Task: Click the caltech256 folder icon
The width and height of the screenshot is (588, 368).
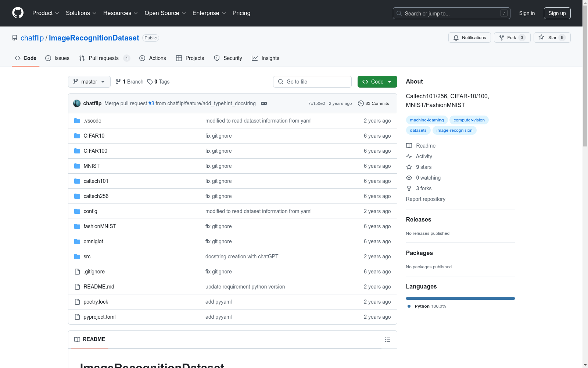Action: (x=77, y=196)
